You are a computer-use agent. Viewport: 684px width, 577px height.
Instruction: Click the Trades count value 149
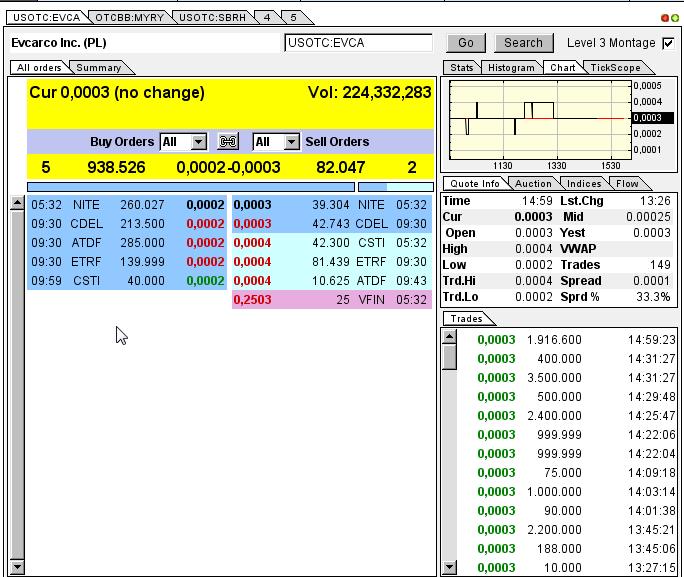tap(660, 265)
